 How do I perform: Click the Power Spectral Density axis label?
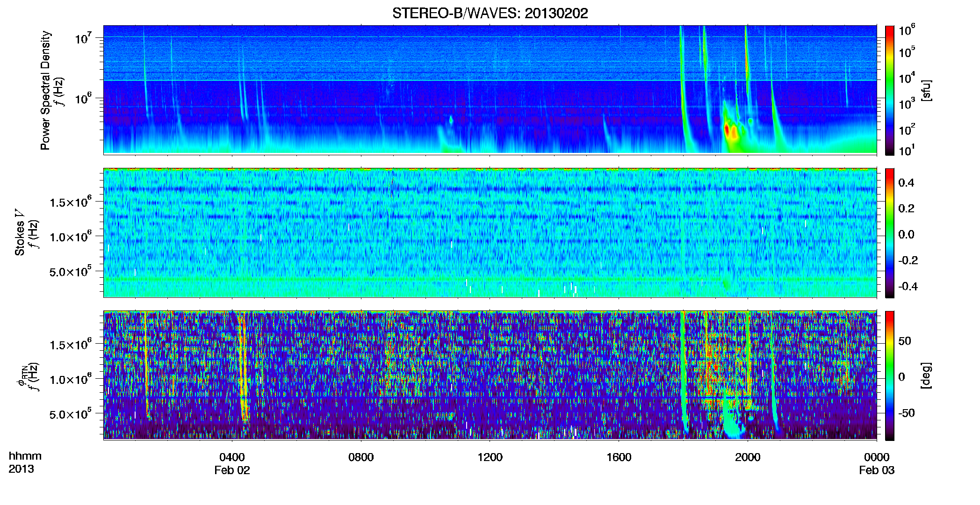click(45, 90)
